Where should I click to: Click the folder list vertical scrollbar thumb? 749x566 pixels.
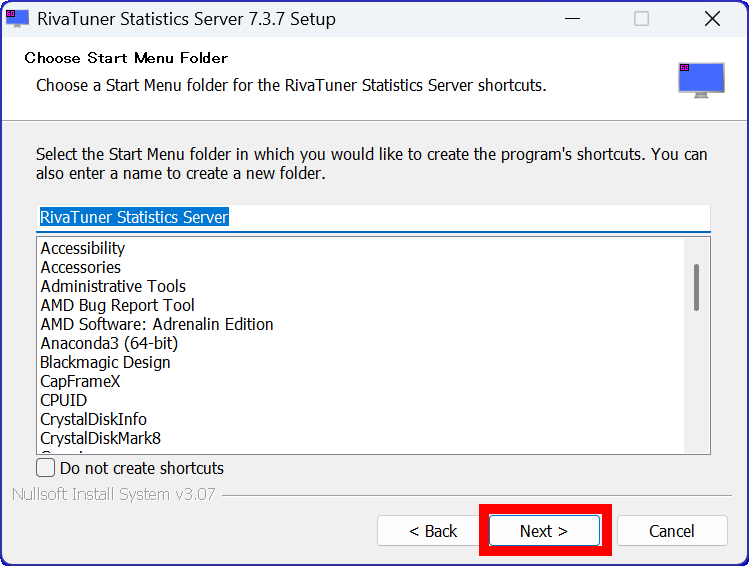[x=696, y=287]
